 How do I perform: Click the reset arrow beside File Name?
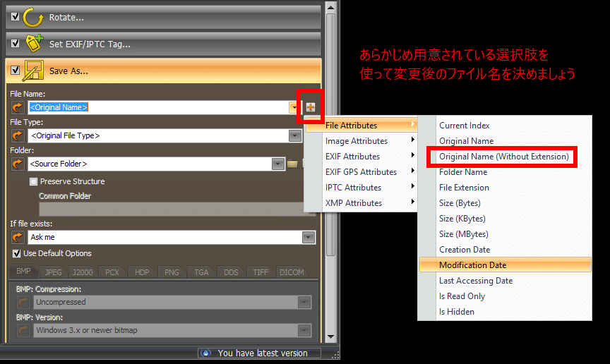(x=18, y=107)
